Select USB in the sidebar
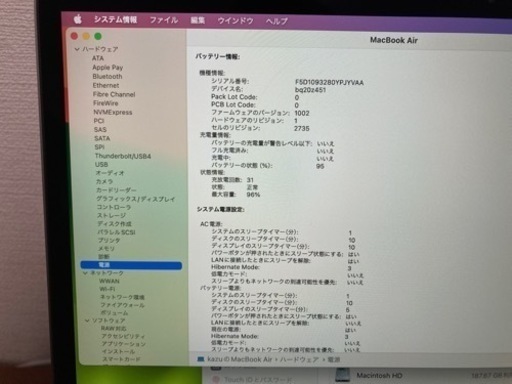Screen dimensions: 512x384 click(x=101, y=164)
